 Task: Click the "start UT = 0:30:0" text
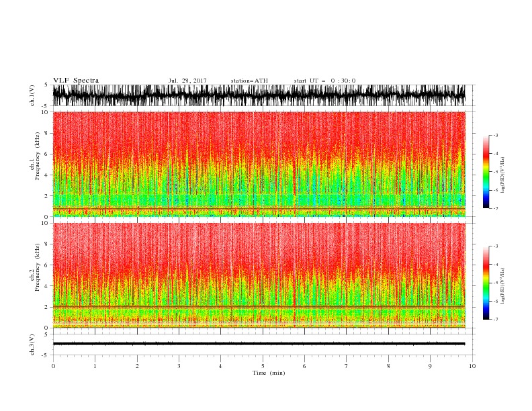(324, 81)
